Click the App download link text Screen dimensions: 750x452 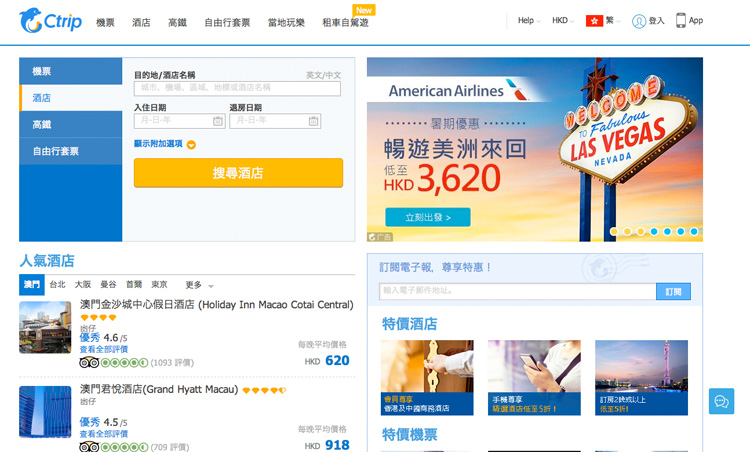point(695,21)
